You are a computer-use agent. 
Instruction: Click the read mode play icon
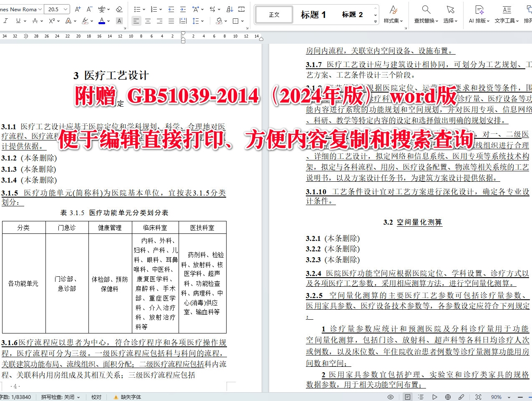coord(434,397)
